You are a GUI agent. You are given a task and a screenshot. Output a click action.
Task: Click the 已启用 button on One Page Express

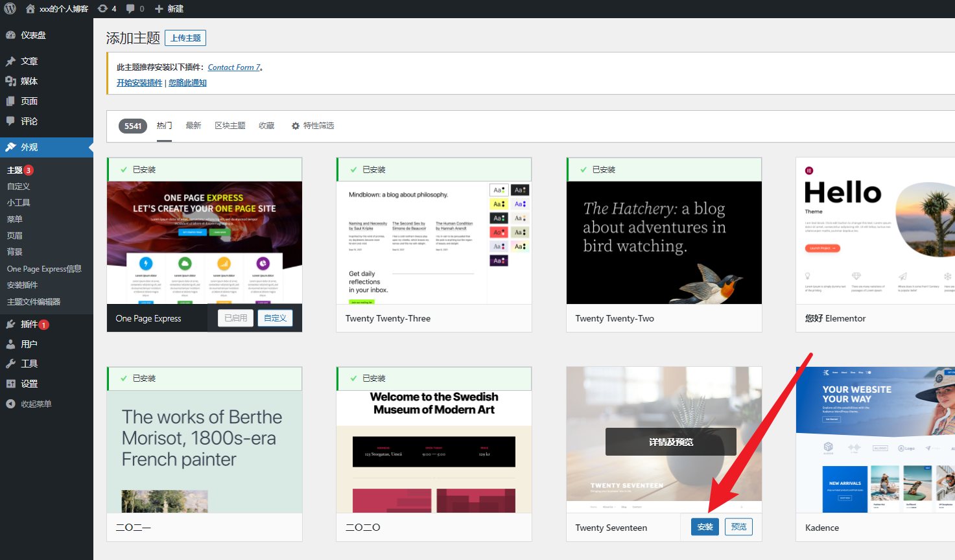(x=235, y=318)
